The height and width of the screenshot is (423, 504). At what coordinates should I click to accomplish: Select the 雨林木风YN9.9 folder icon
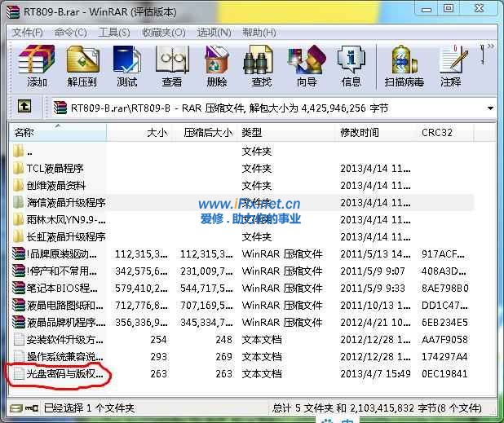tap(19, 219)
